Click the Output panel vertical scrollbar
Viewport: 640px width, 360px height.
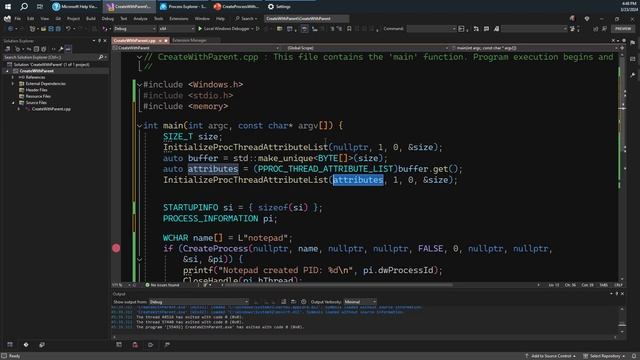click(622, 320)
